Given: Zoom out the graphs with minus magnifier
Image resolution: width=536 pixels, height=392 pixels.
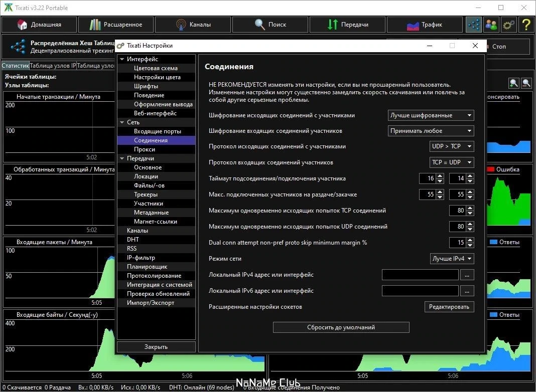Looking at the screenshot, I should 526,83.
